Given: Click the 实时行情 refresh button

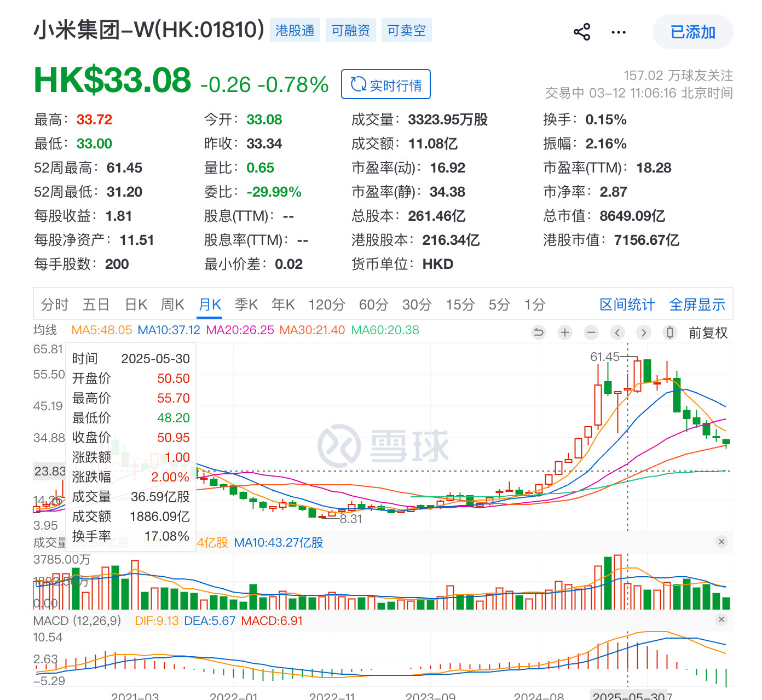Looking at the screenshot, I should click(385, 84).
